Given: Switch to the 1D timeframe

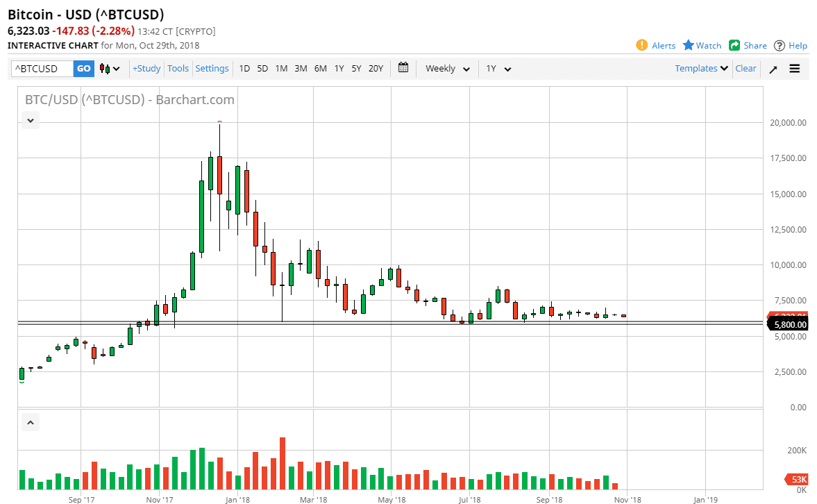Looking at the screenshot, I should tap(244, 68).
